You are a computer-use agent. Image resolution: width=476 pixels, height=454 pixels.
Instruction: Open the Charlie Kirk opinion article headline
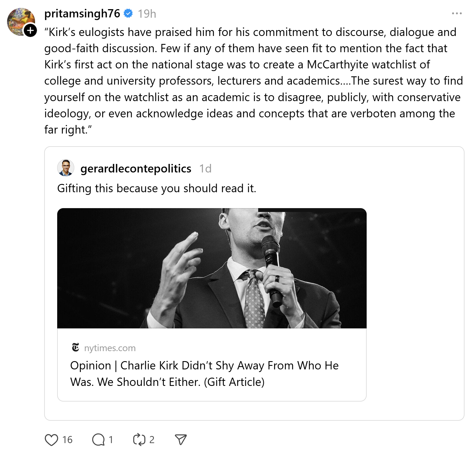coord(204,374)
